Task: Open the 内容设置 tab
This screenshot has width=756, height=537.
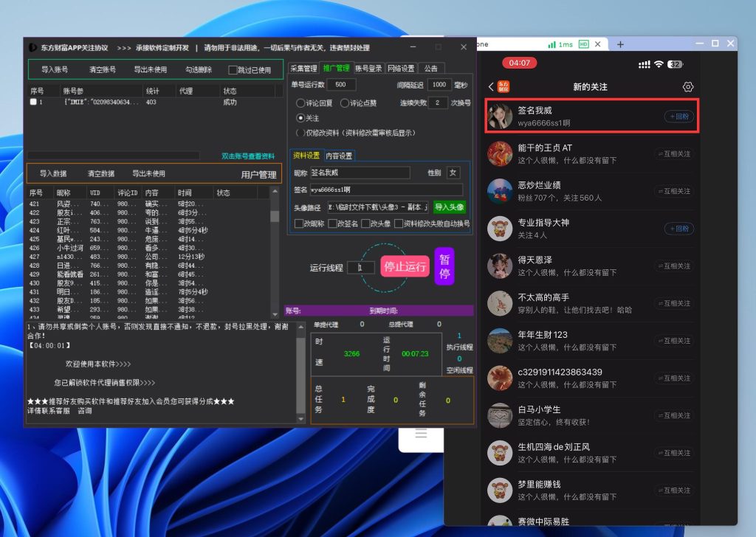Action: (x=339, y=156)
